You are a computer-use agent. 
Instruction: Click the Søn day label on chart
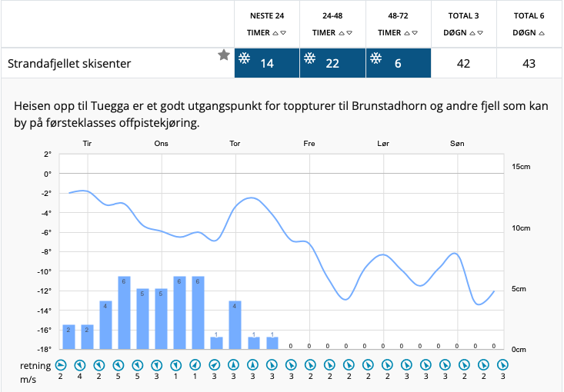[x=457, y=144]
